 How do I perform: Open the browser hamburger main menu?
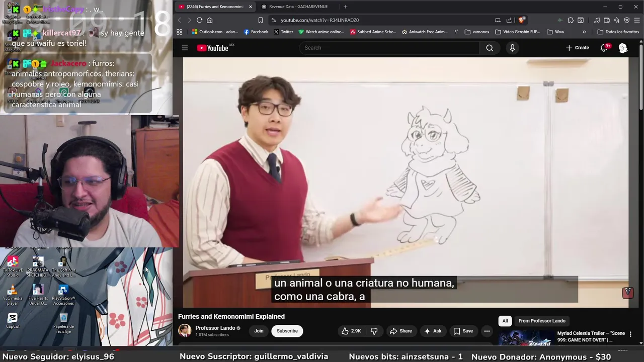click(x=637, y=20)
